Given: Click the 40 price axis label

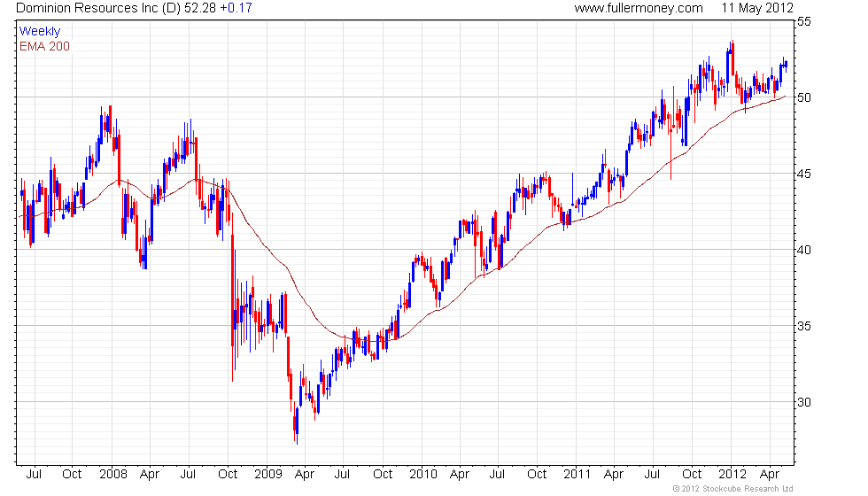Looking at the screenshot, I should [x=804, y=250].
